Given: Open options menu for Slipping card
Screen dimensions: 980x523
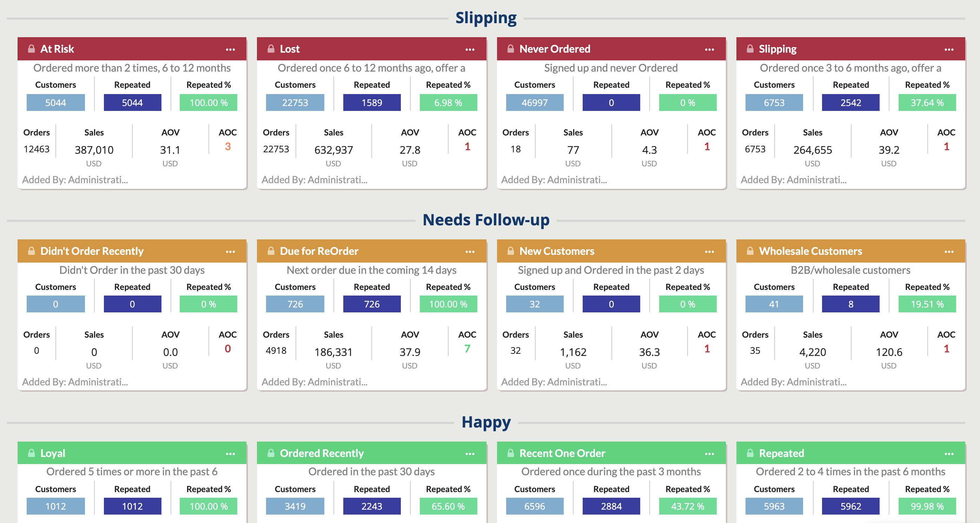Looking at the screenshot, I should tap(949, 49).
